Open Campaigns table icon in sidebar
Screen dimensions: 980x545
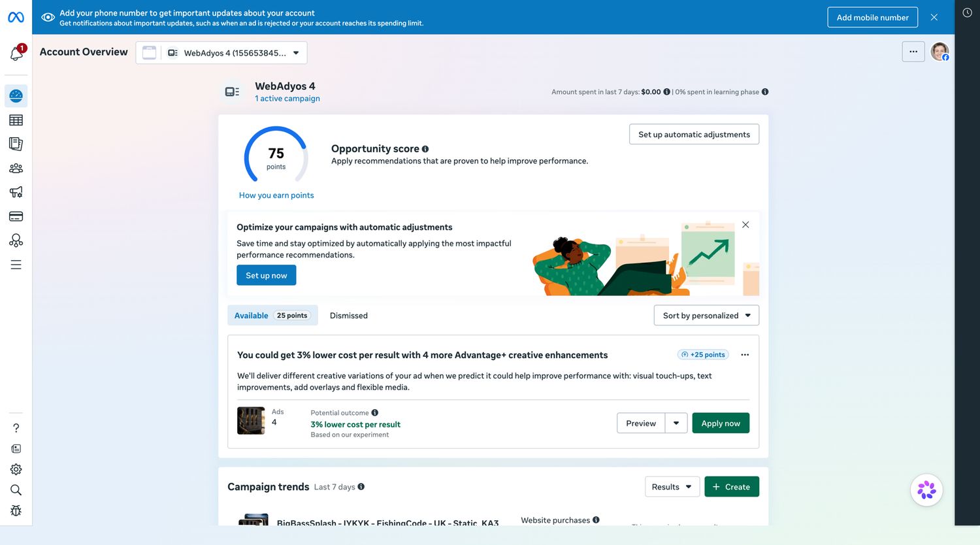click(16, 120)
